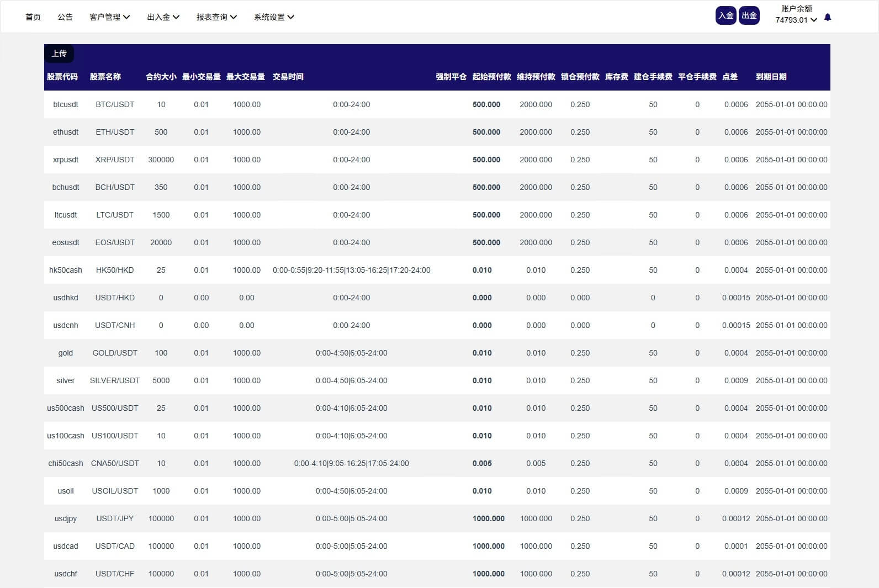Open the 公告 announcements page
The height and width of the screenshot is (588, 879).
coord(65,17)
